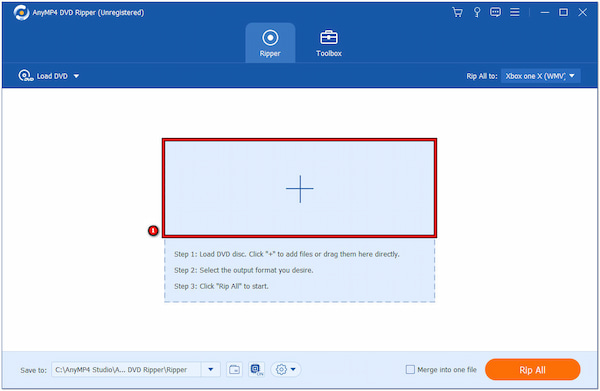Open the shopping cart purchase icon
Screen dimensions: 600x391
click(457, 13)
